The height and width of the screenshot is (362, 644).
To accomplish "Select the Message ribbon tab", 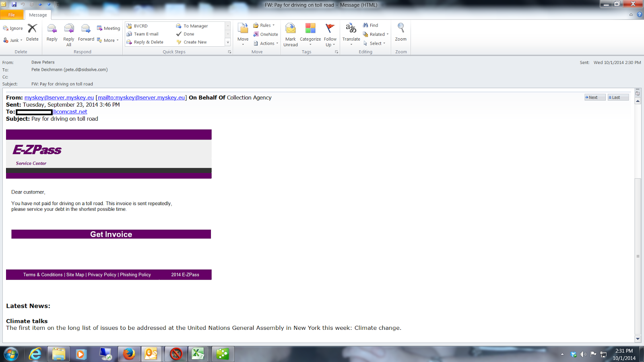I will (38, 15).
